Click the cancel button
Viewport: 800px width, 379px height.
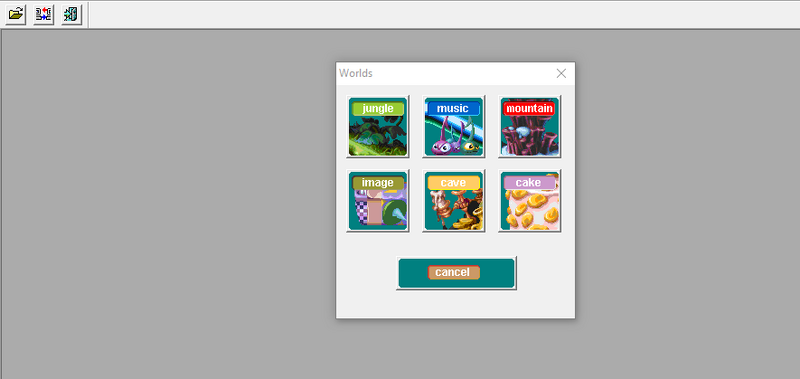pyautogui.click(x=457, y=273)
